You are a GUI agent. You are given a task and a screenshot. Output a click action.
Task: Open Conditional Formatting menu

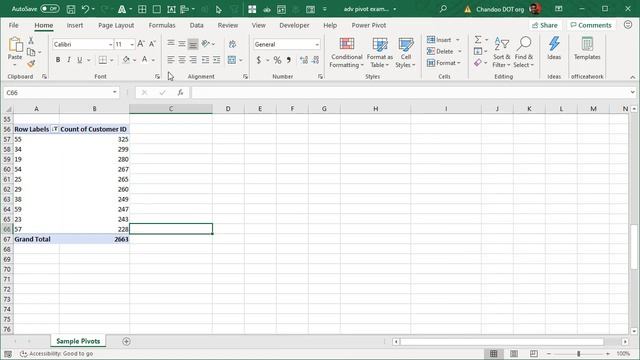pos(347,53)
